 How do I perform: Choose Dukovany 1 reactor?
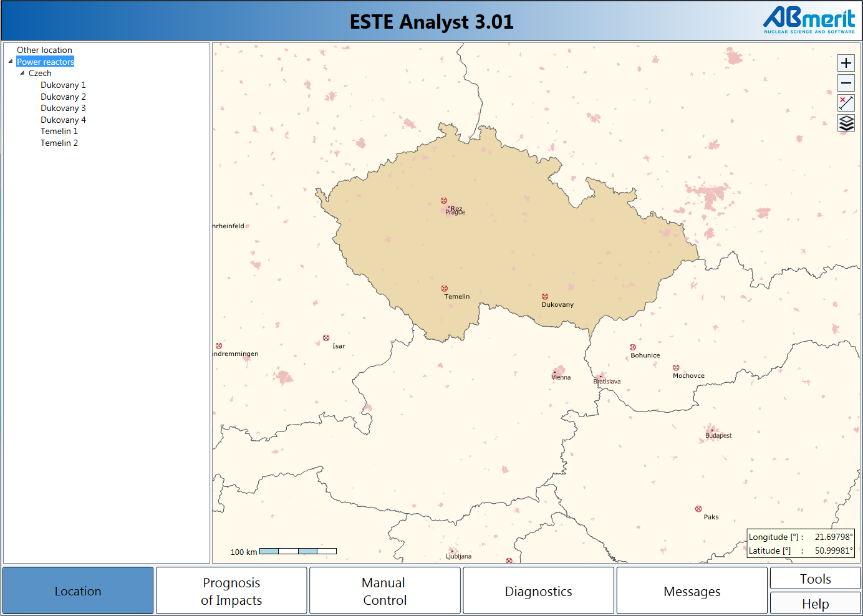coord(63,85)
